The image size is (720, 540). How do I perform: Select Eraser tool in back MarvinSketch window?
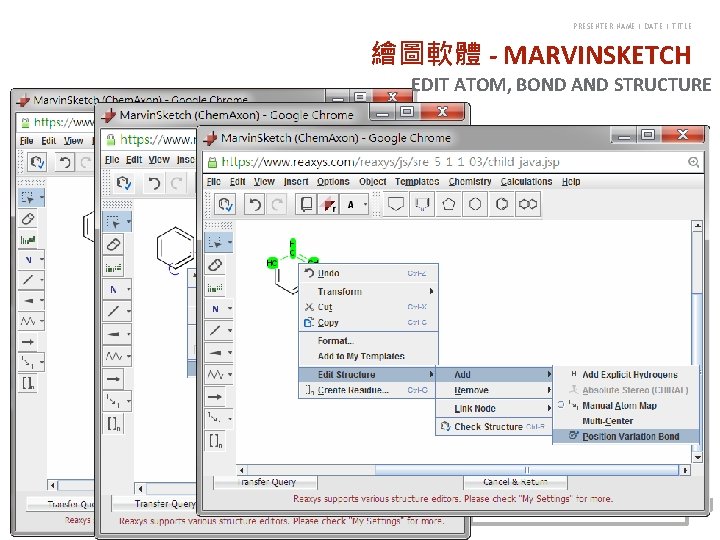click(28, 219)
